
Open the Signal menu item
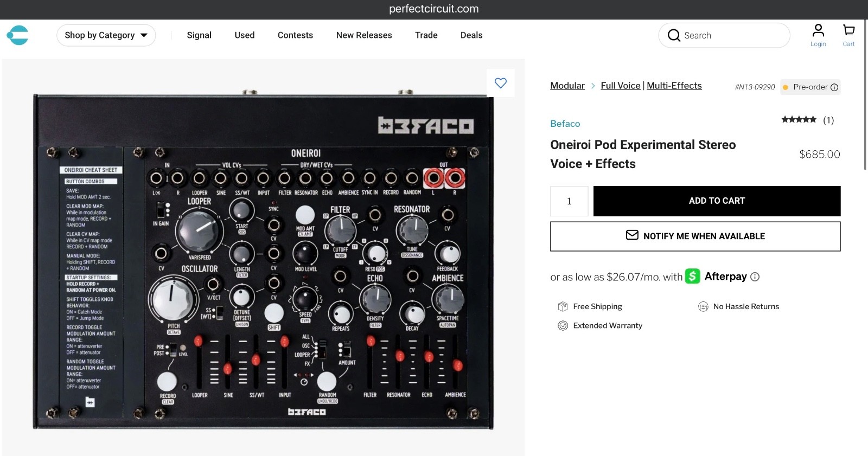click(199, 35)
